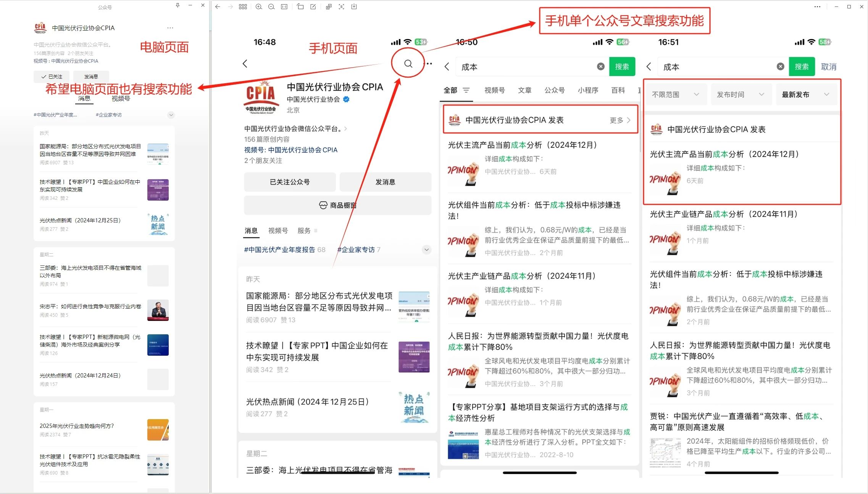Expand hashtag chevron on phone account page
868x494 pixels.
coord(427,249)
